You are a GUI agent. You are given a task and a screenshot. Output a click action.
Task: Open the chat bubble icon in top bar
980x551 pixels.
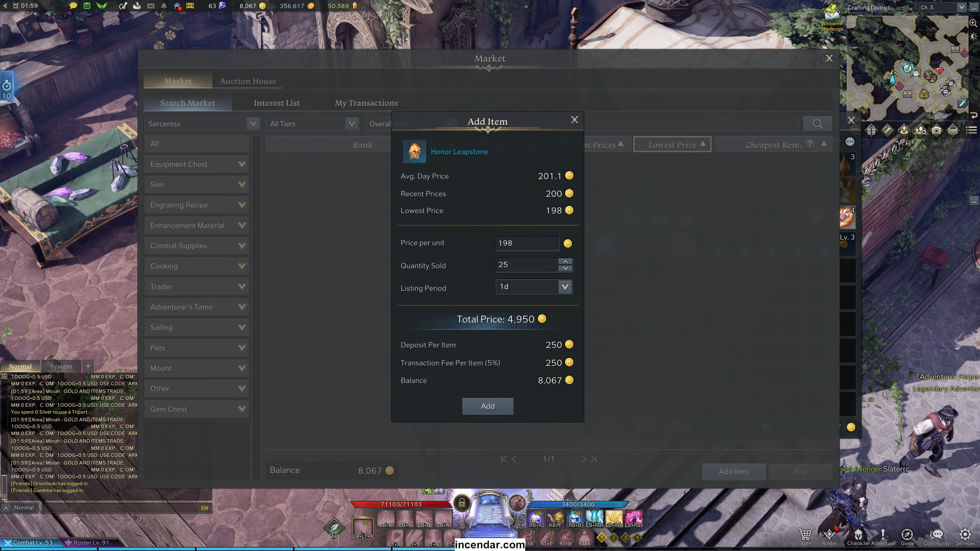pyautogui.click(x=73, y=6)
